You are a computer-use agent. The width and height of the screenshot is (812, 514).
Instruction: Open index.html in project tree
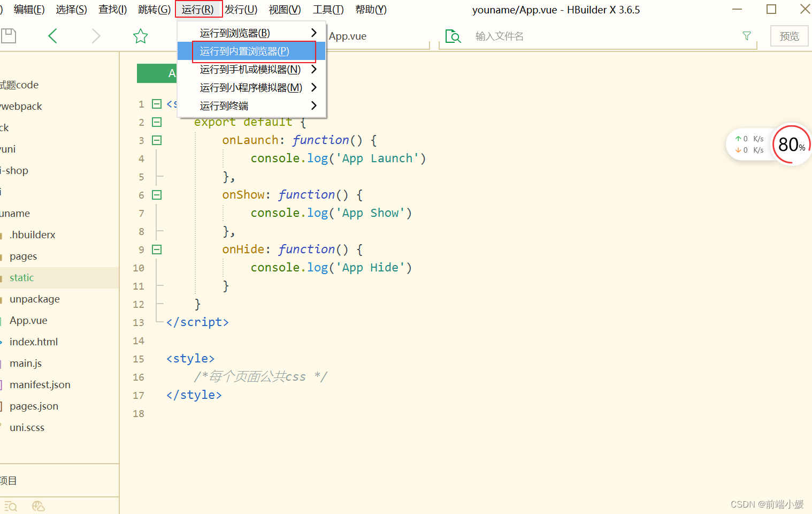point(33,342)
